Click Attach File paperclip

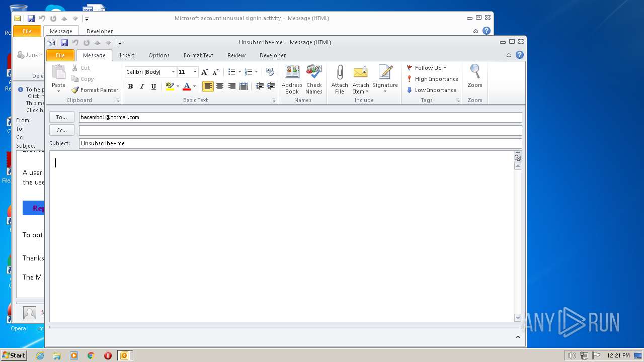coord(340,79)
